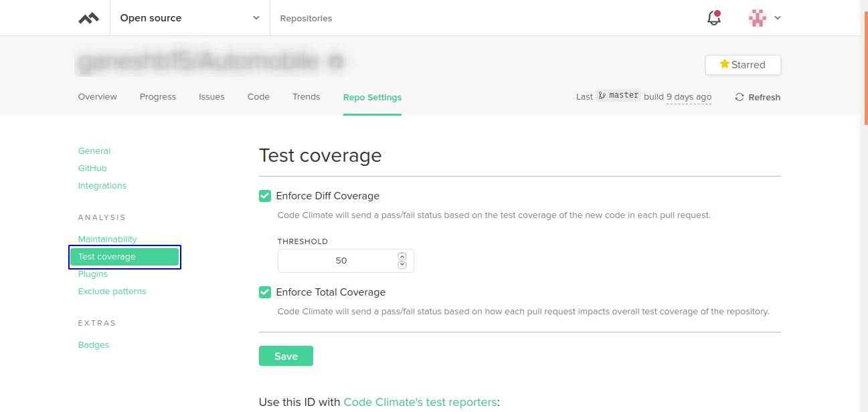
Task: Click the master branch badge
Action: click(618, 96)
